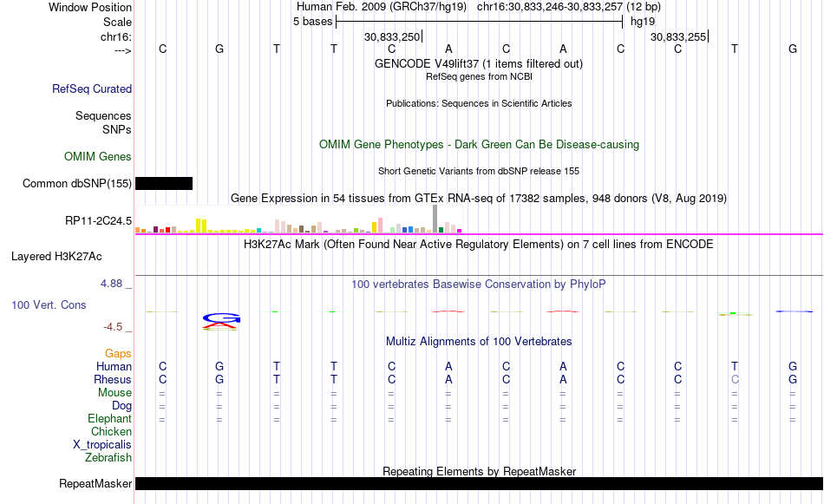Open the 100 Vert. Cons track label
824x504 pixels.
click(x=49, y=304)
